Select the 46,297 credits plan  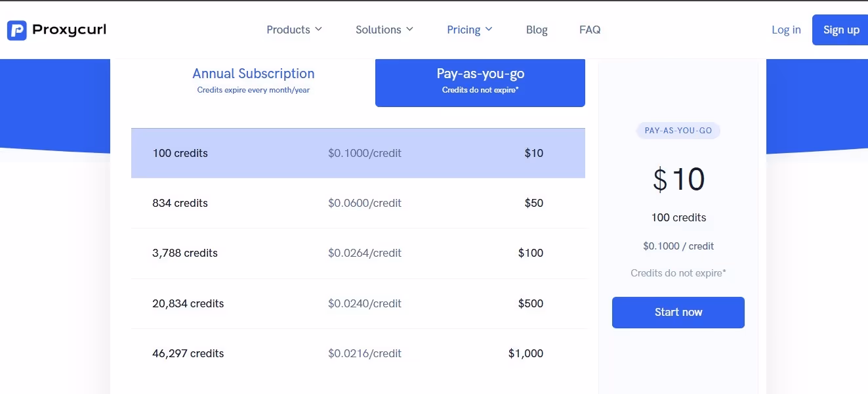pos(358,353)
